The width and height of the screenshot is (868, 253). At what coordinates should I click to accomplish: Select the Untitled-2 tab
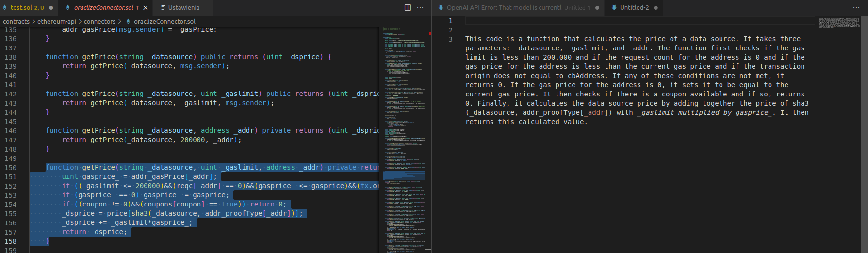click(634, 8)
